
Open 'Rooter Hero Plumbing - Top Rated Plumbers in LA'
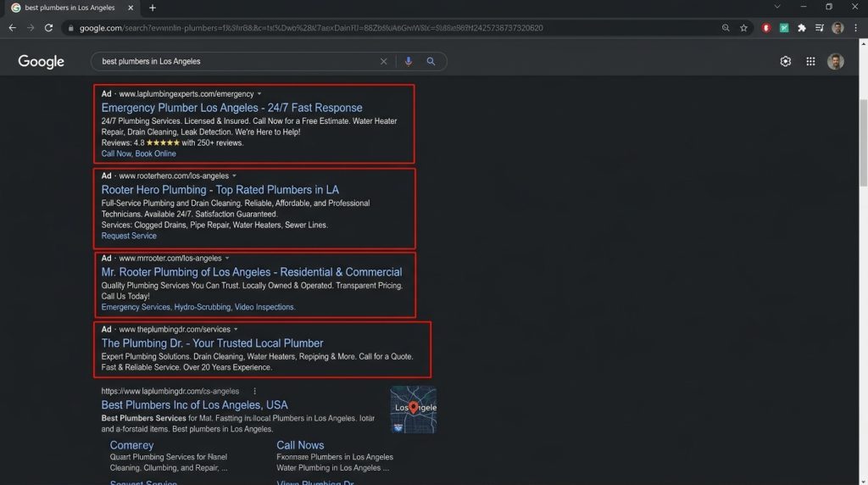click(x=220, y=190)
